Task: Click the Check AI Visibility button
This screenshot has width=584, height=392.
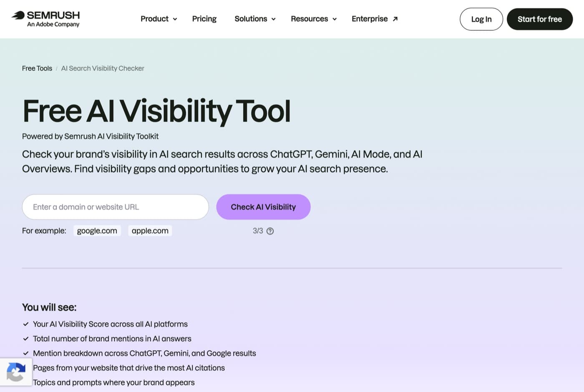Action: (263, 207)
